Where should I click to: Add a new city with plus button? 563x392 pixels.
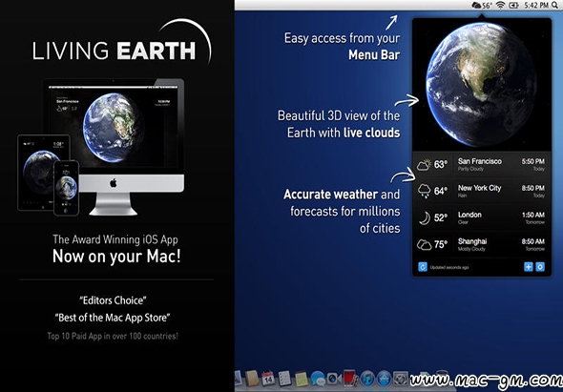529,267
